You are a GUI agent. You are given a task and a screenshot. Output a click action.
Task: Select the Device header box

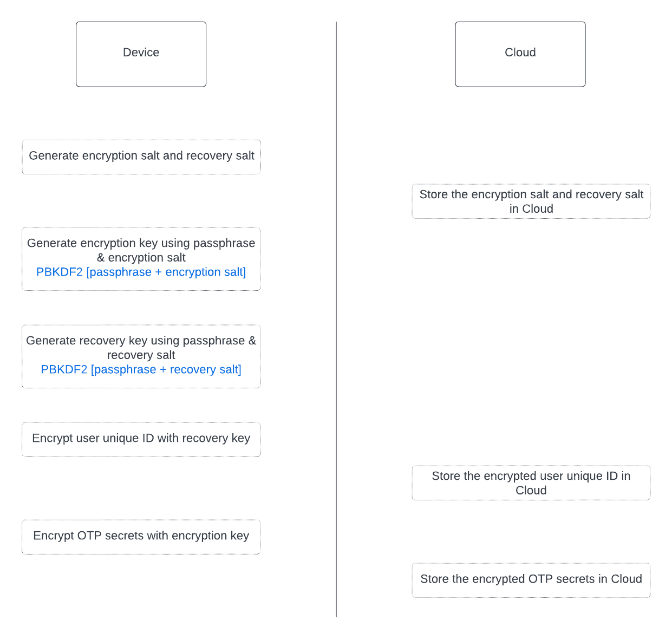(x=141, y=54)
